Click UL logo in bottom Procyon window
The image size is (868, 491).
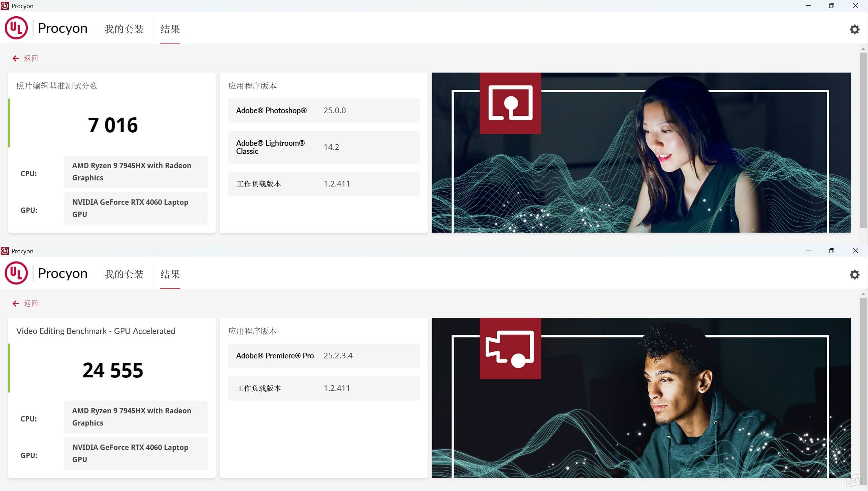tap(16, 273)
